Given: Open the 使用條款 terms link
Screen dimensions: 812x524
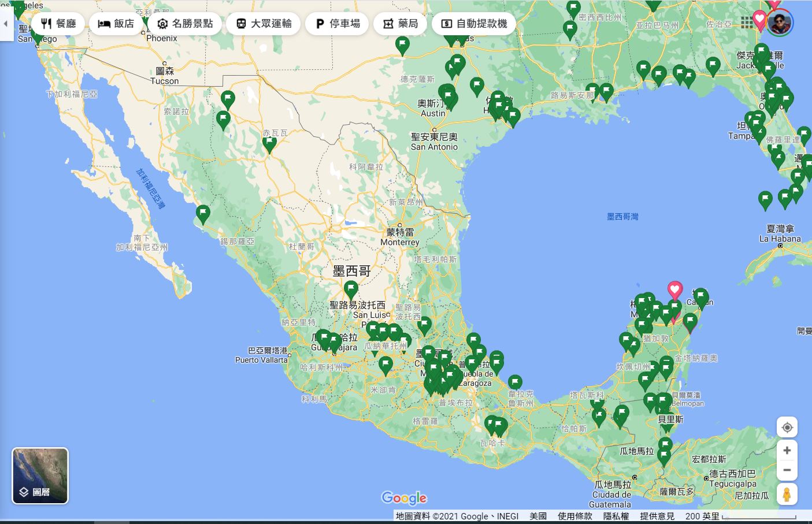Looking at the screenshot, I should click(574, 516).
